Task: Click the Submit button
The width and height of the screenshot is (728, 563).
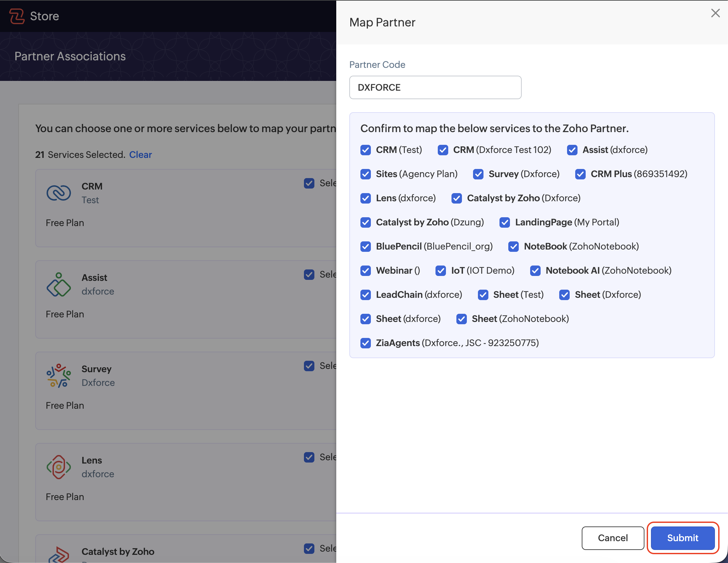Action: [x=683, y=538]
